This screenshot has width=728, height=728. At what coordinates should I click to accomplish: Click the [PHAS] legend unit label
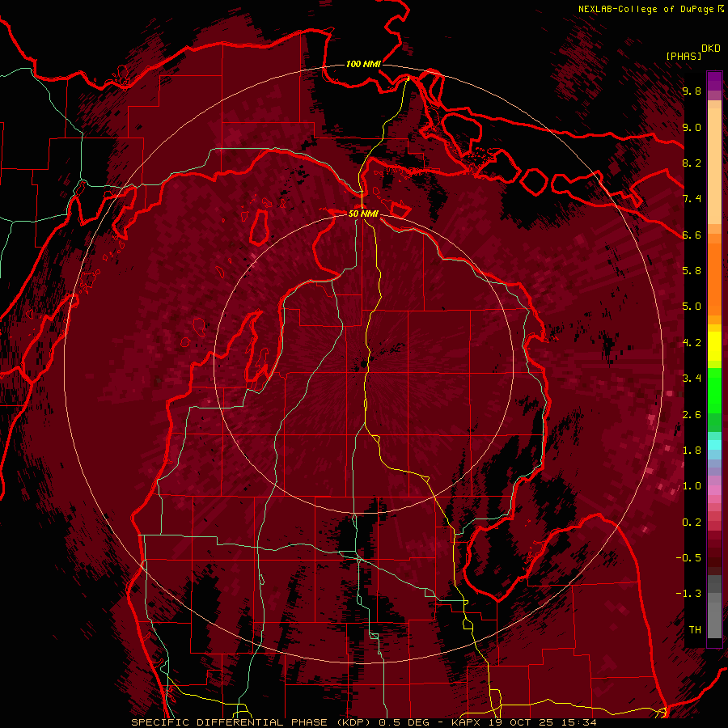(684, 56)
